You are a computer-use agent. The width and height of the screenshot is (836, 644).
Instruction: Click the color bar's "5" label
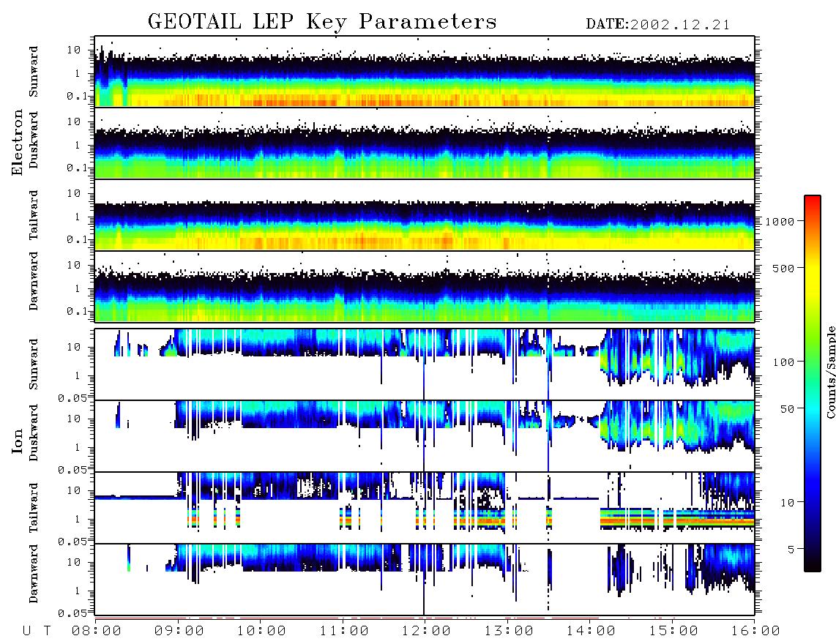pyautogui.click(x=791, y=549)
